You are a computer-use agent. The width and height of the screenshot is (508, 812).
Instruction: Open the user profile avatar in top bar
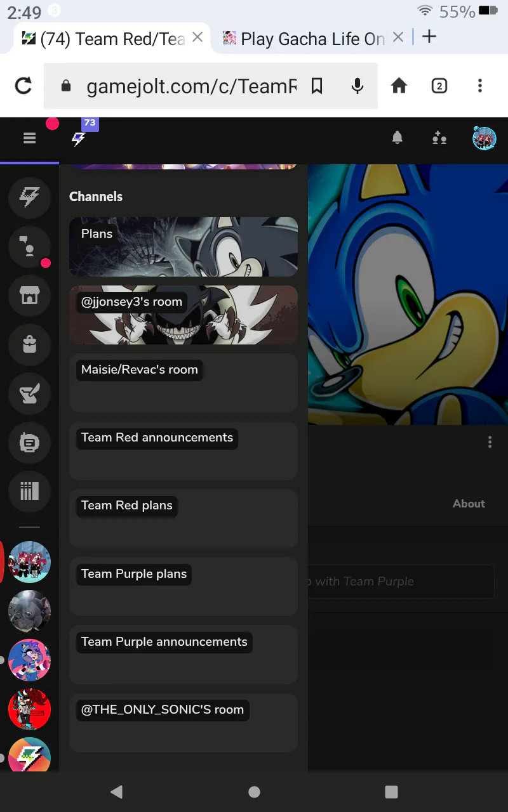485,138
